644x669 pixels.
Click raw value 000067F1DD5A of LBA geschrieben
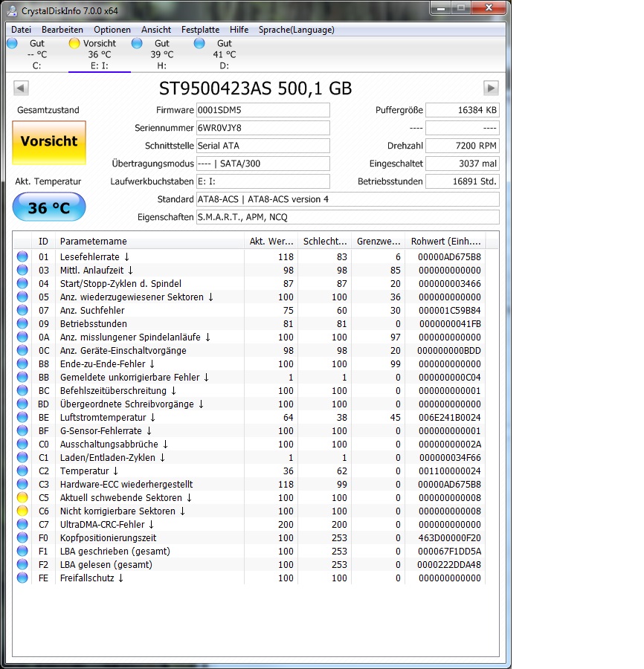point(449,552)
